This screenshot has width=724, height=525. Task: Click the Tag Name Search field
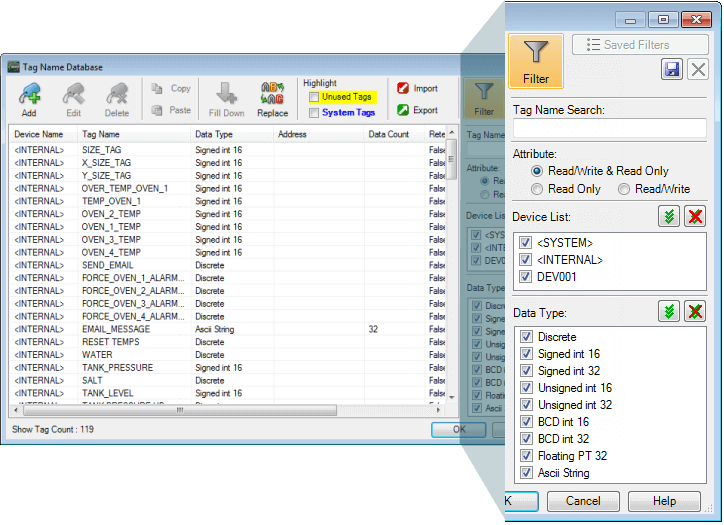point(609,128)
